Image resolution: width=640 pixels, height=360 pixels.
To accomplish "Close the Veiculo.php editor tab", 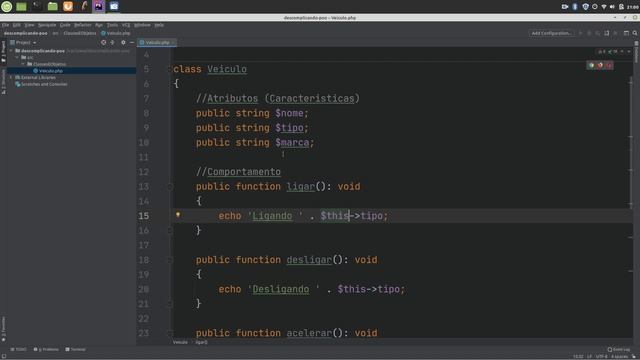I will coord(173,42).
